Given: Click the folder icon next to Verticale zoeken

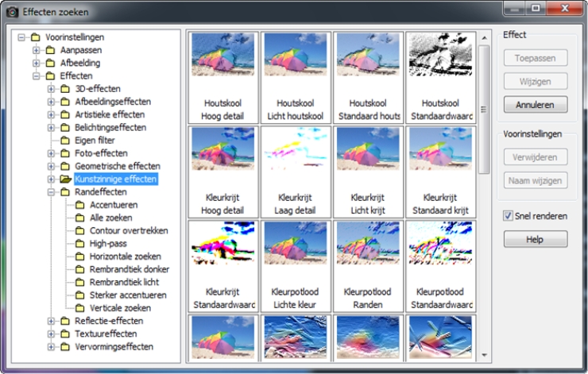Looking at the screenshot, I should pyautogui.click(x=80, y=308).
